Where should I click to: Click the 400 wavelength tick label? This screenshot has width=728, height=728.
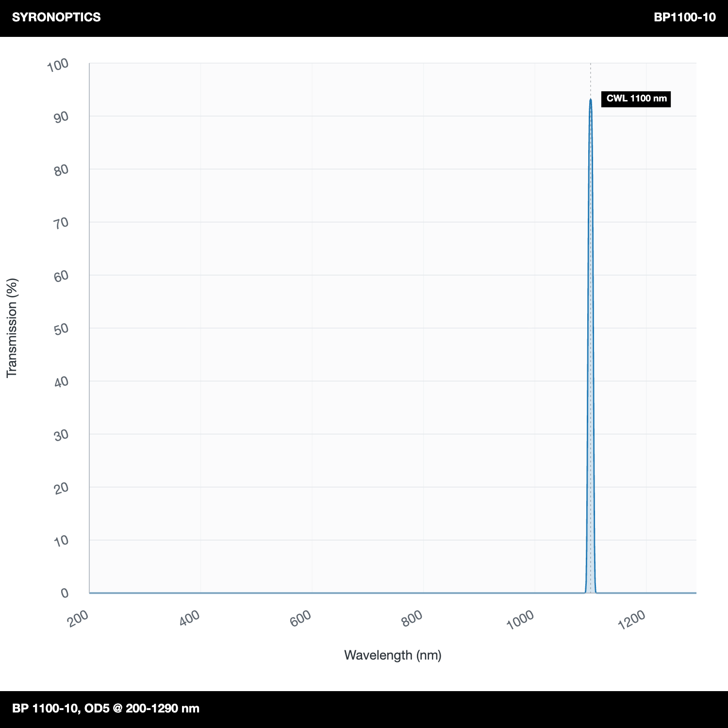click(x=189, y=618)
